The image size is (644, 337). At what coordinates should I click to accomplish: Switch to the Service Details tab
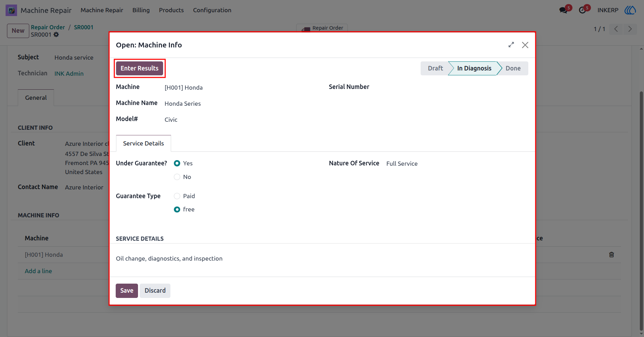point(143,143)
